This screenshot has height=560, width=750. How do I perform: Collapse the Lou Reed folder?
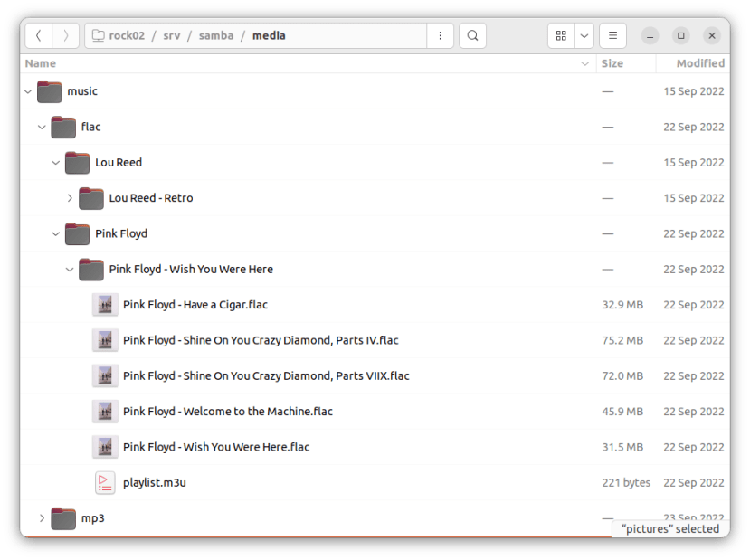[x=55, y=163]
